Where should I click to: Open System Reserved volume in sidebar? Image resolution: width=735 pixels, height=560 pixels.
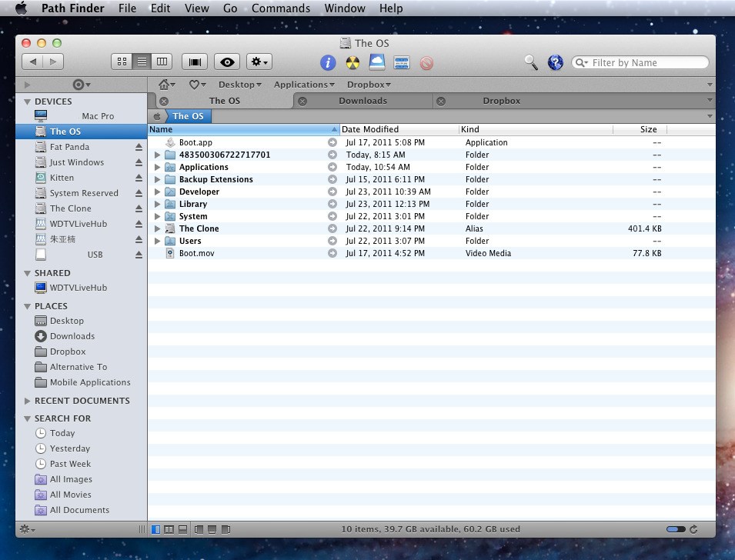(81, 193)
